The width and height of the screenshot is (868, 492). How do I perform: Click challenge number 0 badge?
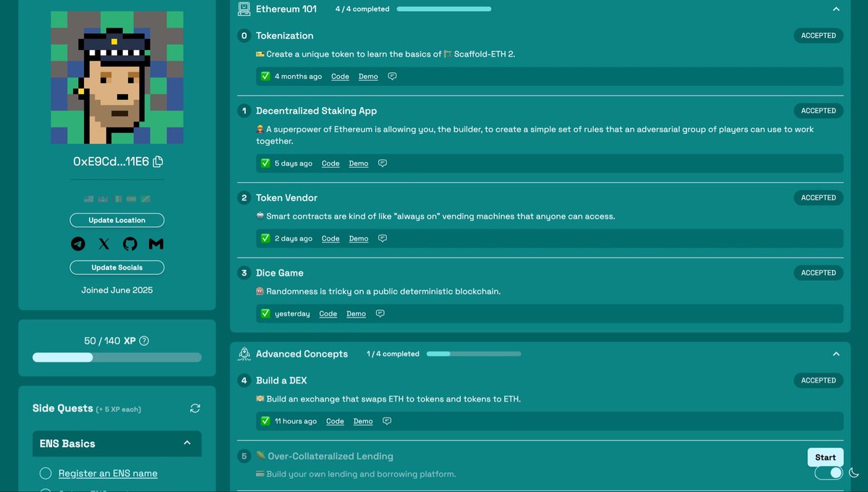(244, 35)
